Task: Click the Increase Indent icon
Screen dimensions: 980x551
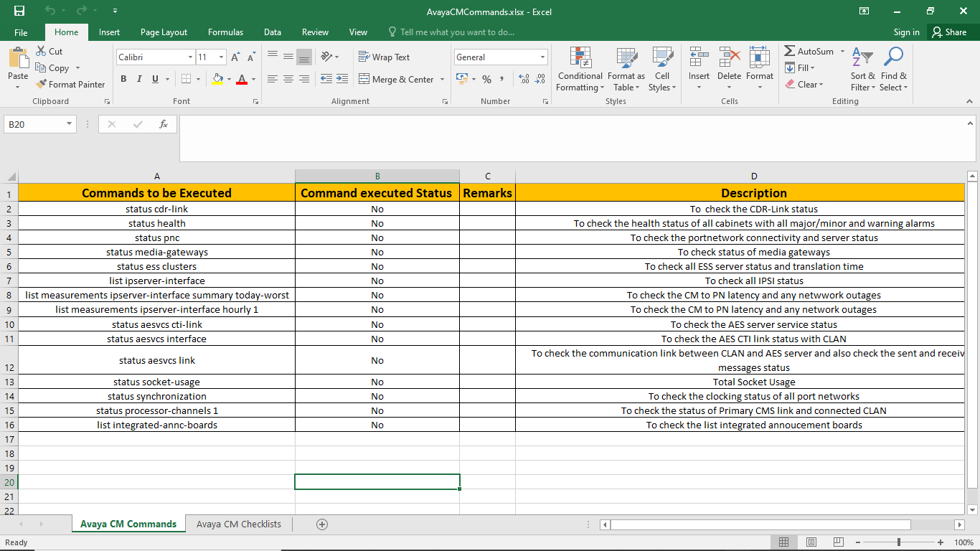Action: [x=342, y=79]
